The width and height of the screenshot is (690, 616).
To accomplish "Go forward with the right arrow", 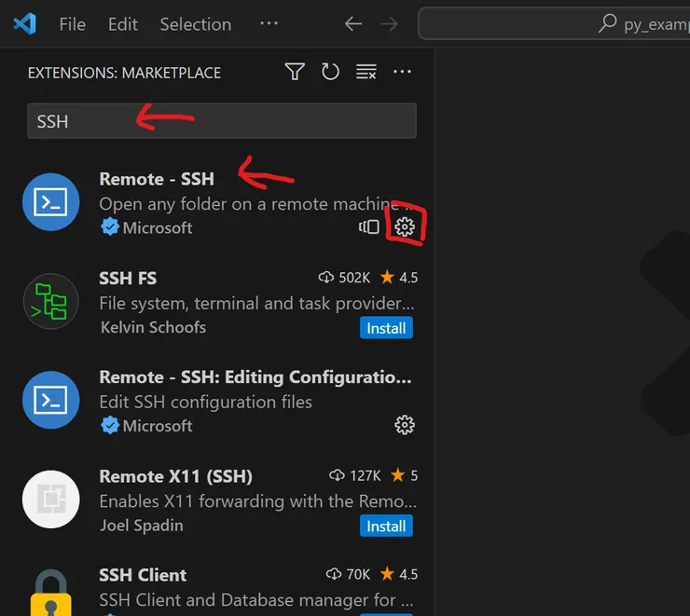I will (x=389, y=23).
